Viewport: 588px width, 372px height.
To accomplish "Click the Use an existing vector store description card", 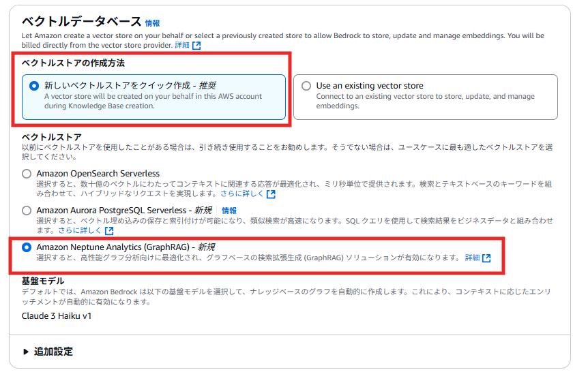I will (x=426, y=97).
